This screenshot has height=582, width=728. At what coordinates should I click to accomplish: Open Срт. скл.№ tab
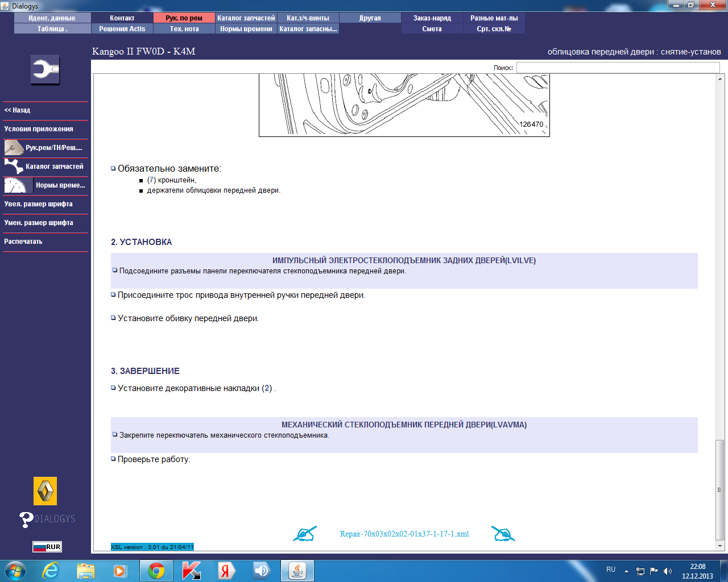[494, 29]
